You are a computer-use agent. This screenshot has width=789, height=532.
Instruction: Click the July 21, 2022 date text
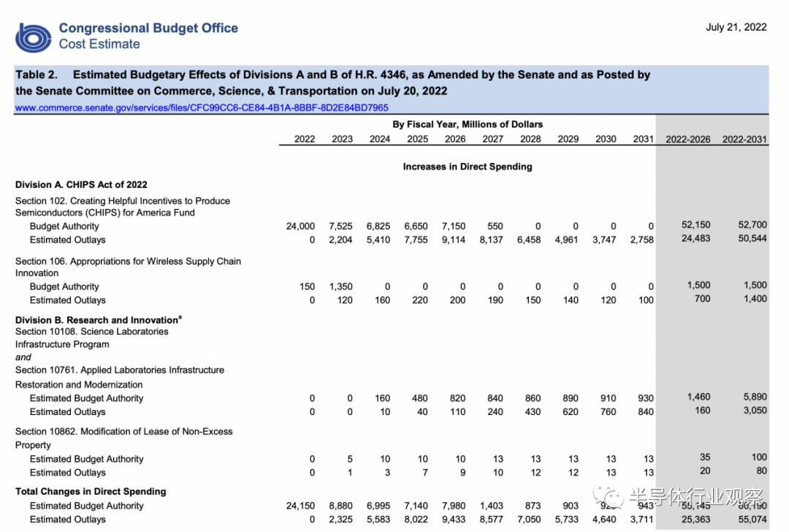(x=736, y=27)
